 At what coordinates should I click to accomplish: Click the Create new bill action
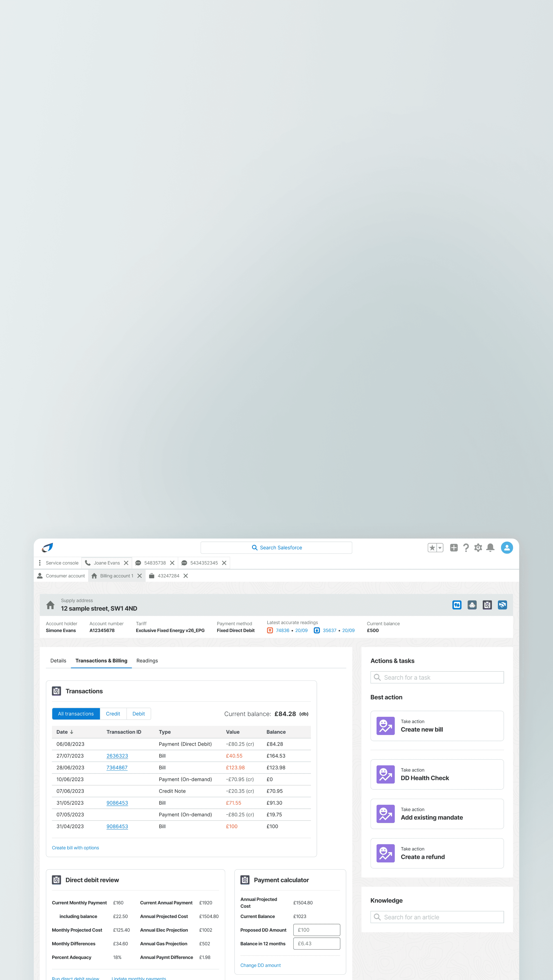point(437,726)
